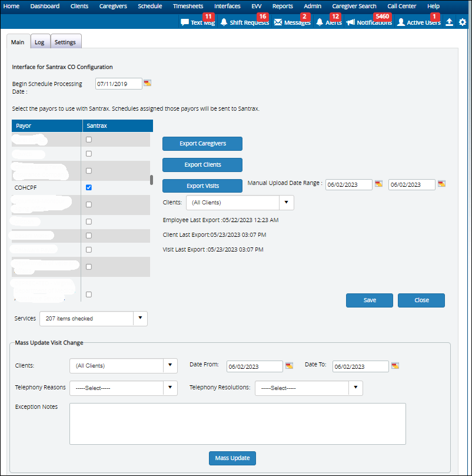Image resolution: width=472 pixels, height=476 pixels.
Task: Click the Close button
Action: tap(421, 300)
